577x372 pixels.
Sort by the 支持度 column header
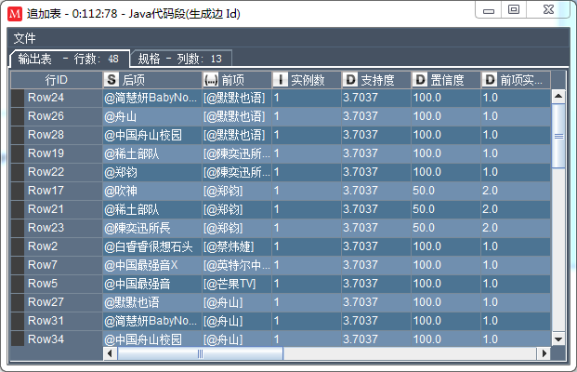376,79
